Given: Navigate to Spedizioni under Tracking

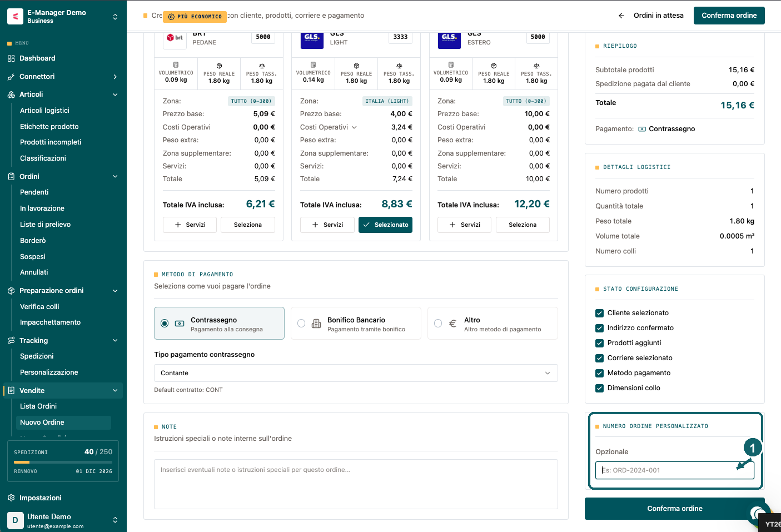Looking at the screenshot, I should pos(37,356).
